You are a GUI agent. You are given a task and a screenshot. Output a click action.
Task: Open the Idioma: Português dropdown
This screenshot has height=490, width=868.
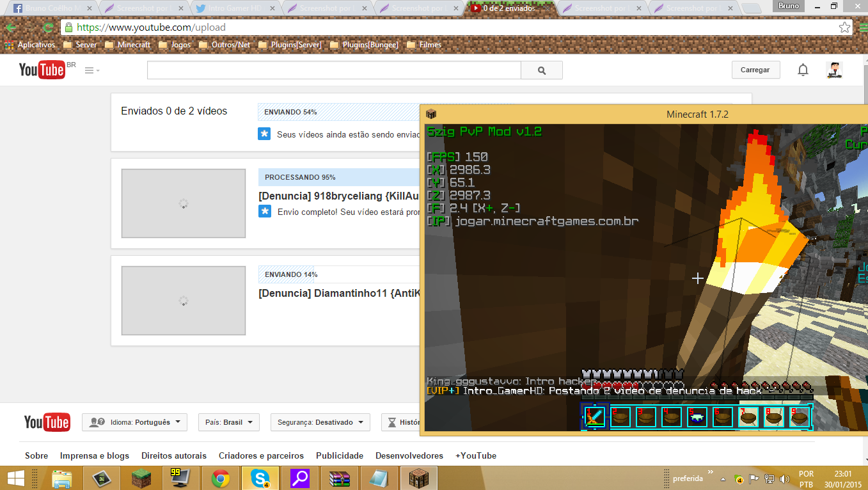pos(134,422)
